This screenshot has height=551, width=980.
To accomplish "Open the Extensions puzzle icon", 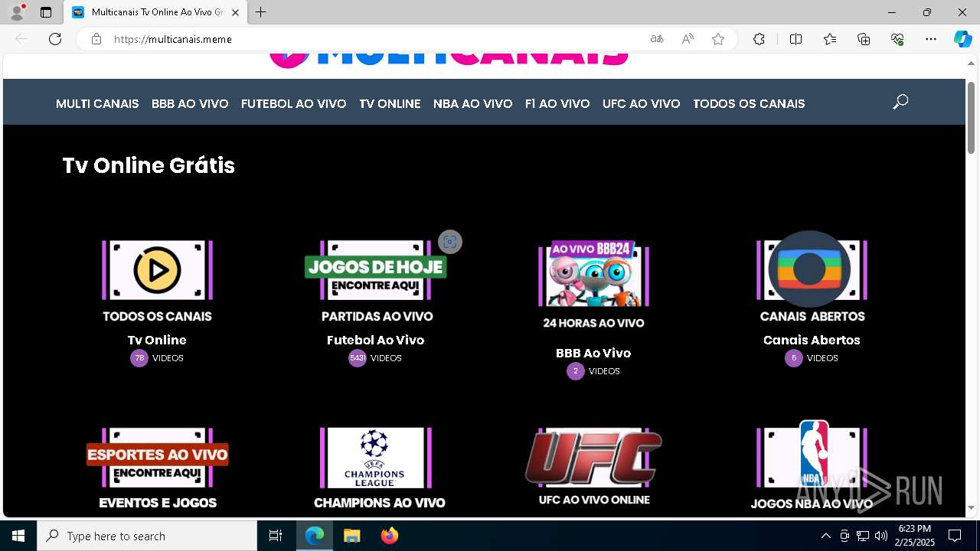I will pyautogui.click(x=759, y=39).
